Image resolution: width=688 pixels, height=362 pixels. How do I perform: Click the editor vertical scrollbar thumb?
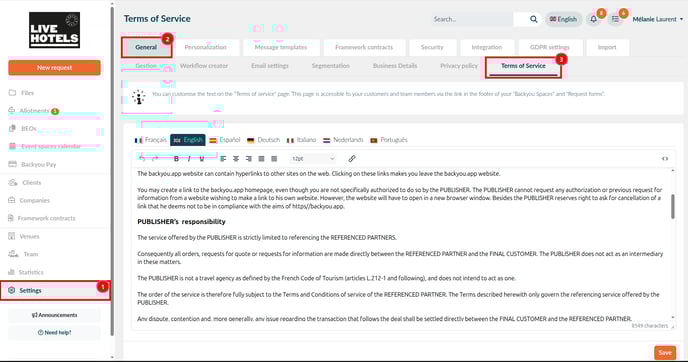[x=673, y=206]
